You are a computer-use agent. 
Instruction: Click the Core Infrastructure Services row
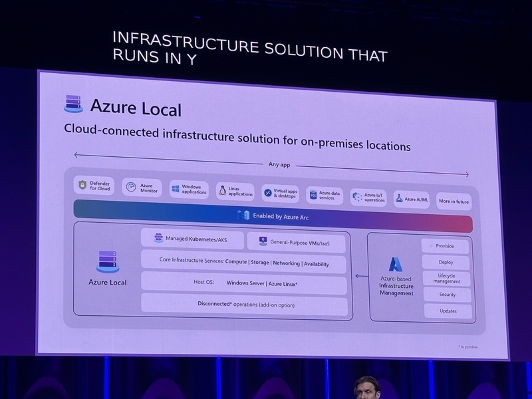click(243, 262)
